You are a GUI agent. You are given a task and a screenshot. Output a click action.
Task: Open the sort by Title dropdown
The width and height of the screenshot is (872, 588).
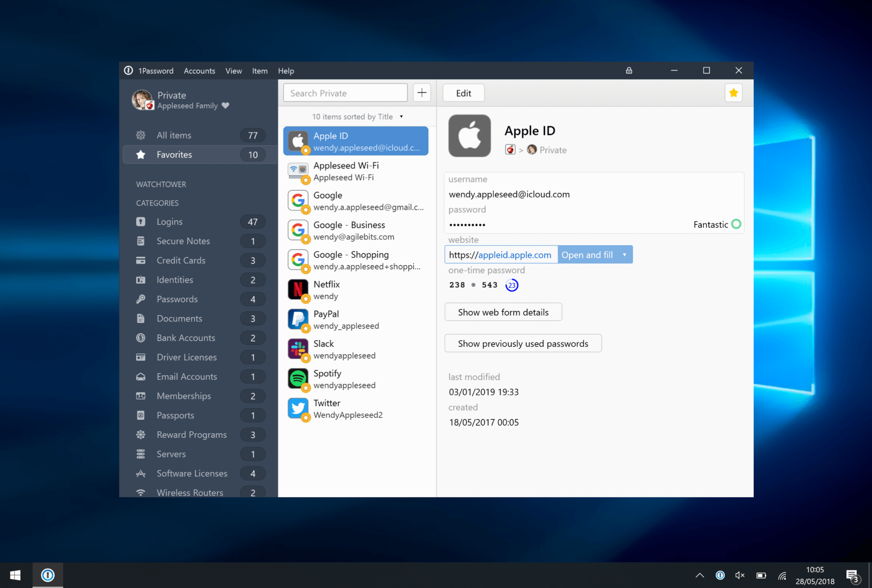pyautogui.click(x=357, y=116)
